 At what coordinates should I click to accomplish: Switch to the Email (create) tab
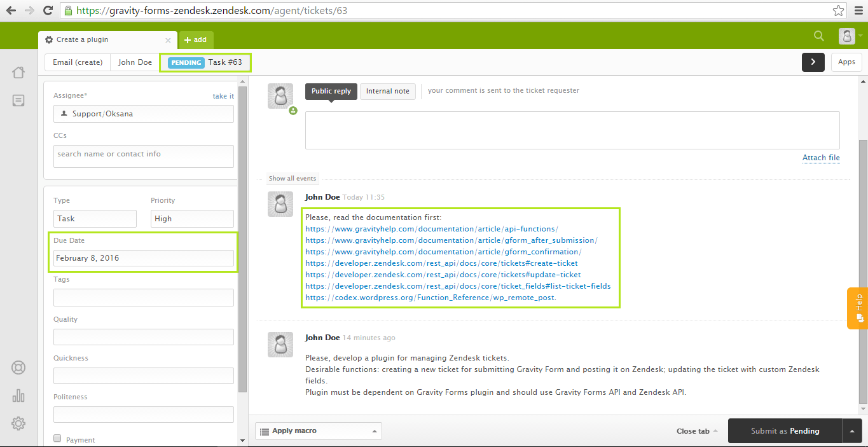(77, 62)
